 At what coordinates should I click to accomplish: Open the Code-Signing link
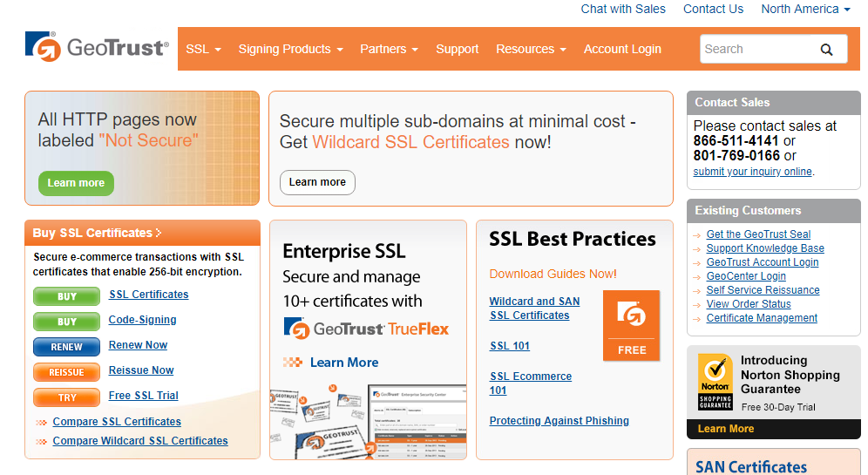[x=142, y=320]
